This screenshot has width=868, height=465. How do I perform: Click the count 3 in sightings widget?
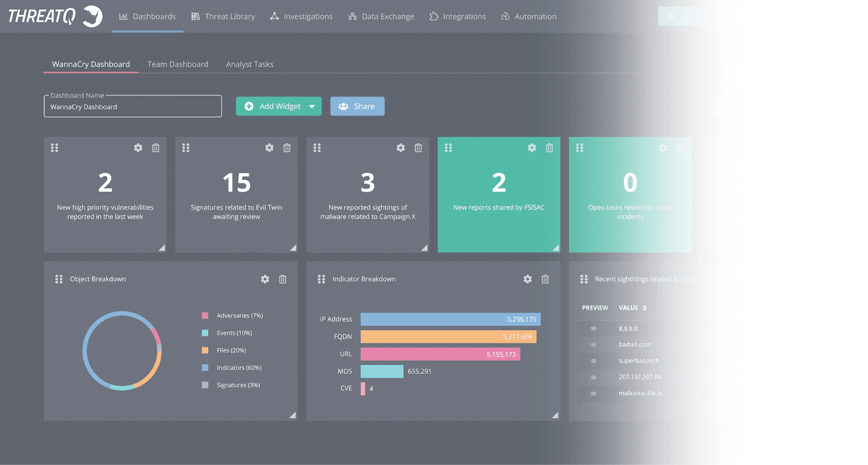click(368, 183)
